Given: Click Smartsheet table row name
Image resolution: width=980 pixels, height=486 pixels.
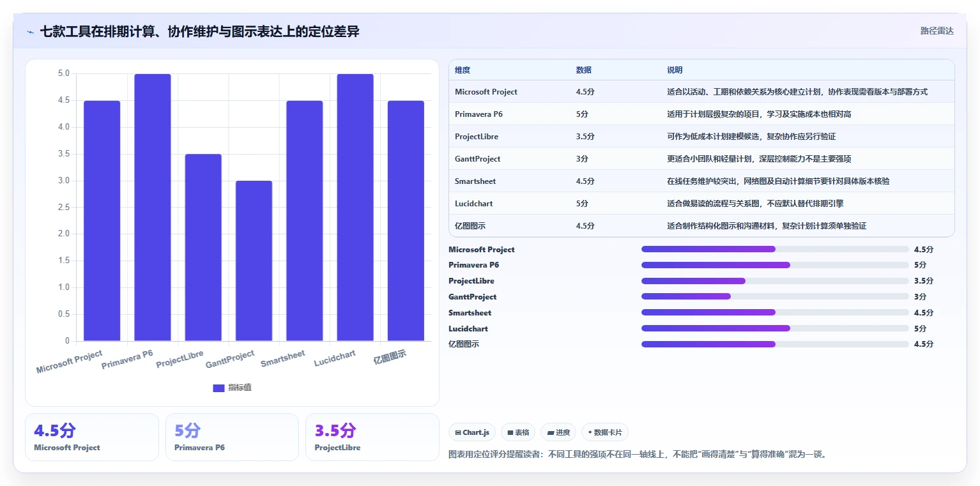Looking at the screenshot, I should coord(475,181).
